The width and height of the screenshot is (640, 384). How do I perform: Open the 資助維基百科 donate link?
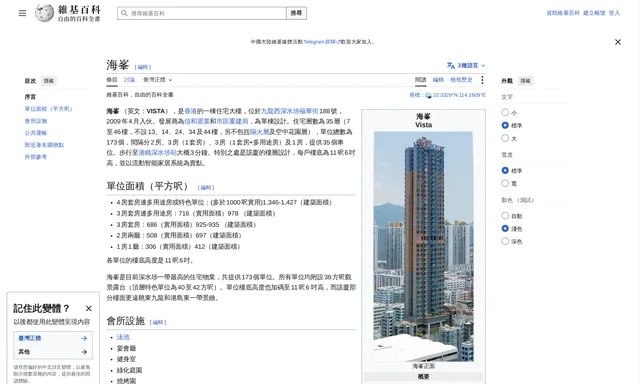[x=563, y=13]
